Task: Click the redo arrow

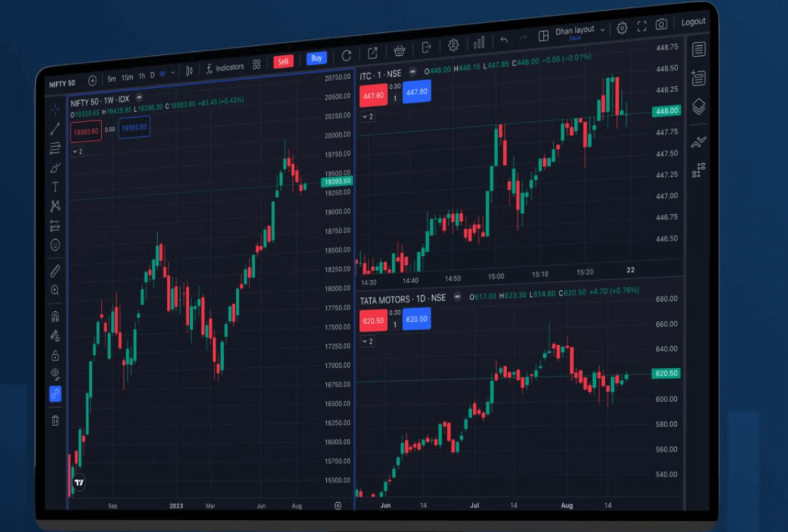Action: 523,38
